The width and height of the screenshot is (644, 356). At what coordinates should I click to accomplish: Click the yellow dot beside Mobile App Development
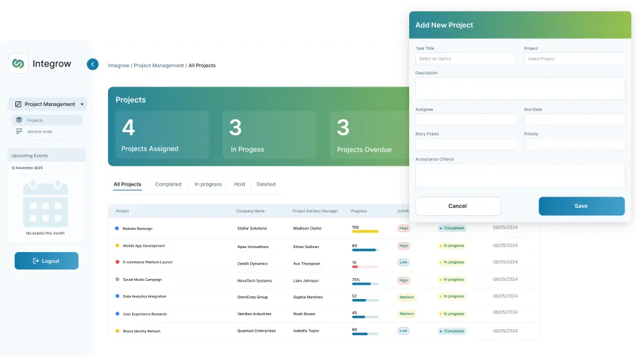[117, 246]
